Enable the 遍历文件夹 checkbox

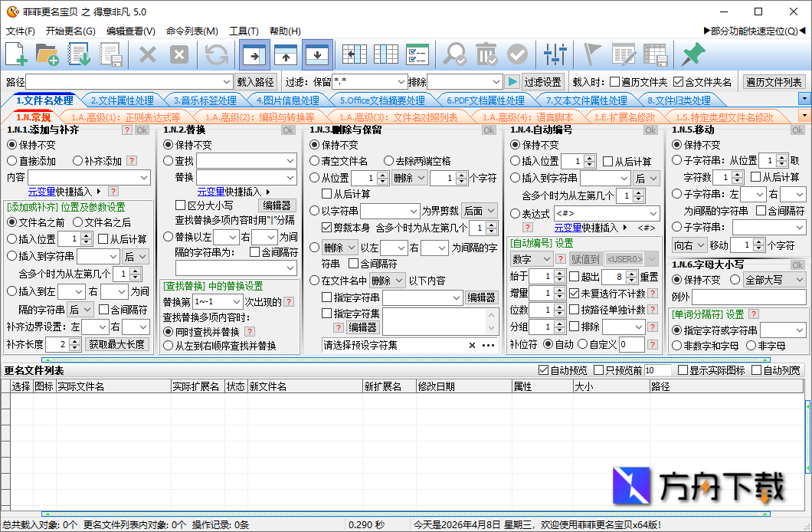coord(614,82)
